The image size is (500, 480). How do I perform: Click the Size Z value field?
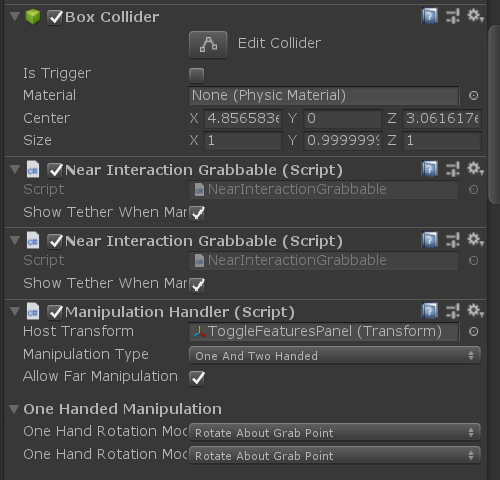442,141
